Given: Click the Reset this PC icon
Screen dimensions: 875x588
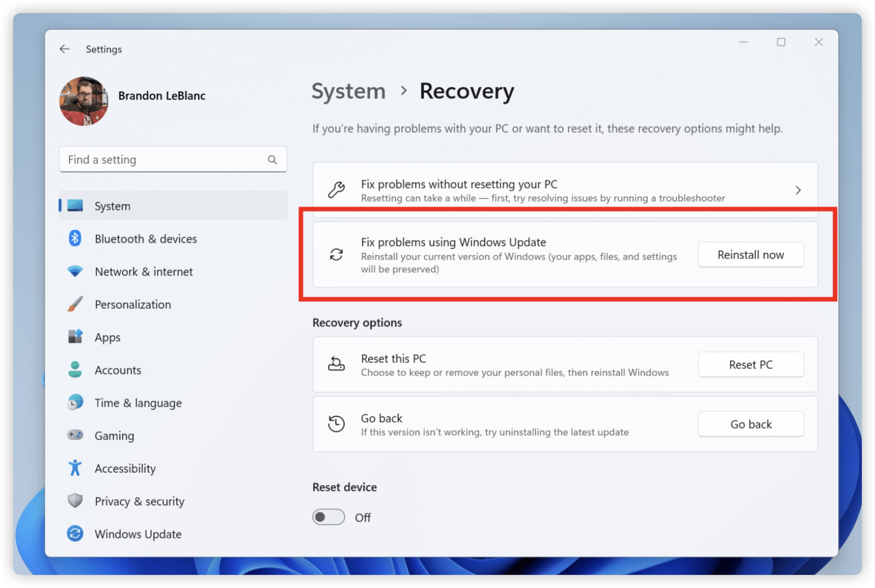Looking at the screenshot, I should (x=336, y=364).
